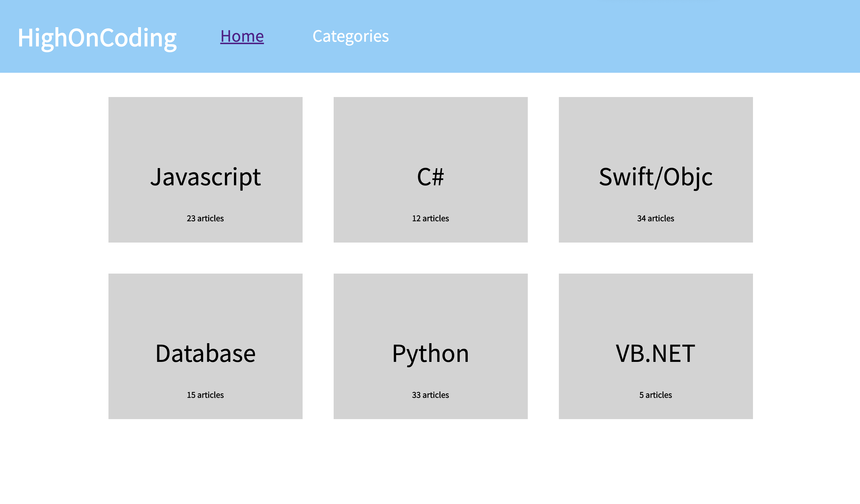
Task: Click the 34 articles count label
Action: click(x=656, y=218)
